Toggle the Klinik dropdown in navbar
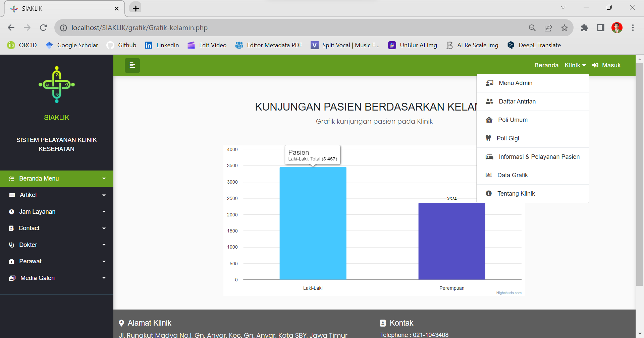 point(575,65)
